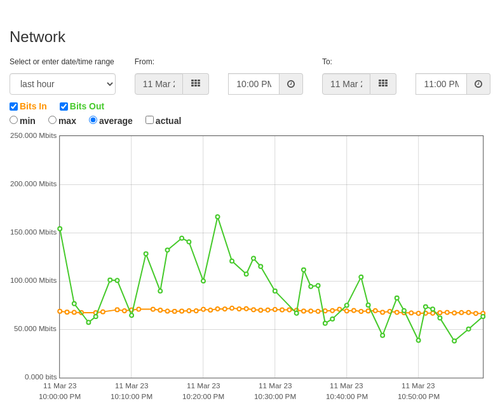Click the 'max' radio label text

point(67,121)
